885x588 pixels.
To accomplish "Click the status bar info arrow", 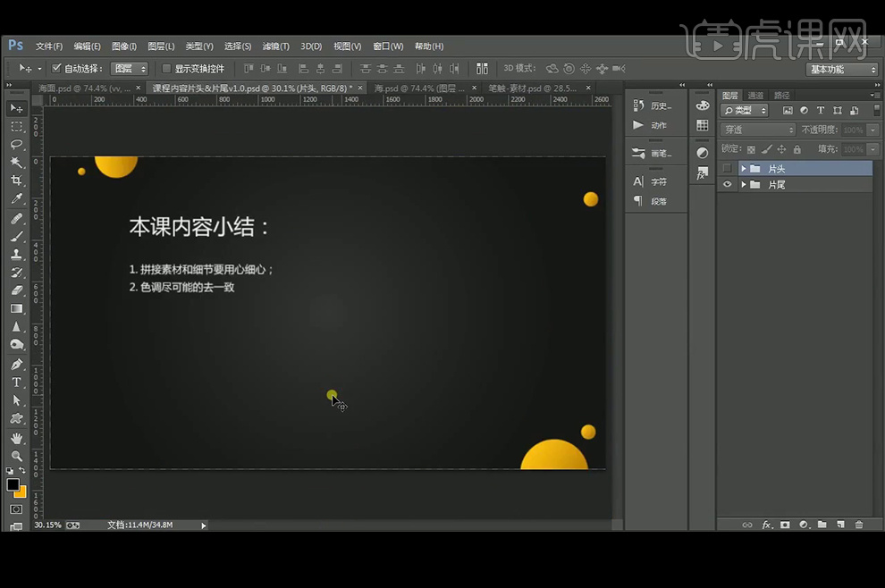I will pyautogui.click(x=204, y=525).
